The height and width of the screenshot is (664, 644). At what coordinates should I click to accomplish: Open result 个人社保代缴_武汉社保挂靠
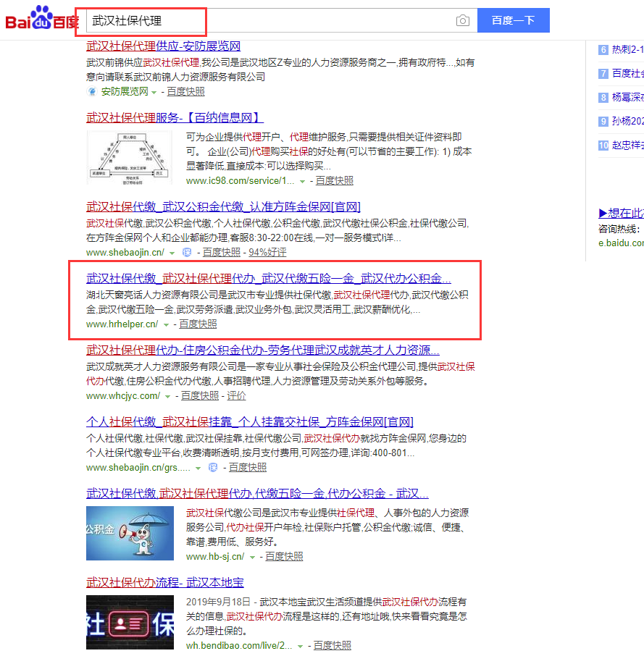pos(249,421)
